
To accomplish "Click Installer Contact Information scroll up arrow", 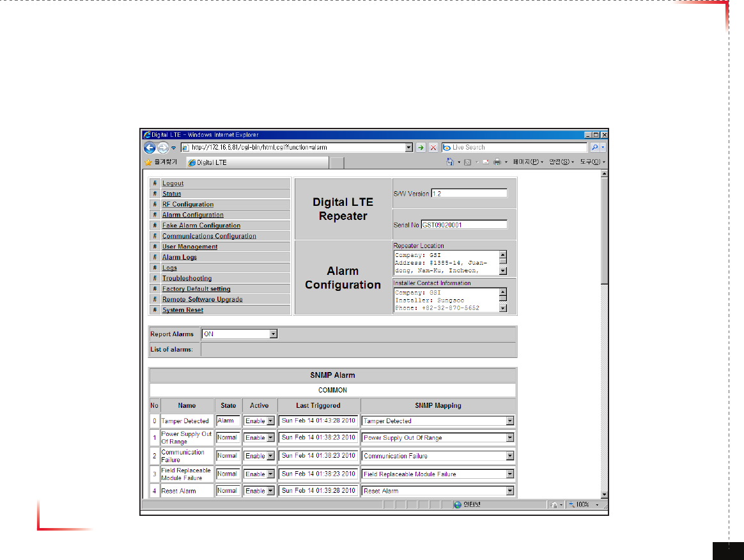I will [x=503, y=292].
